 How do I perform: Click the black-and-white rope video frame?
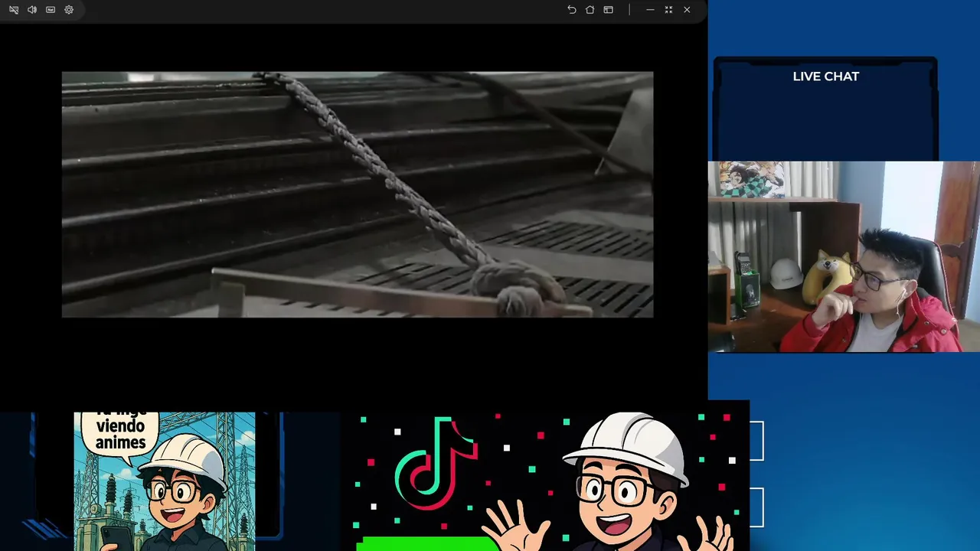(x=358, y=194)
